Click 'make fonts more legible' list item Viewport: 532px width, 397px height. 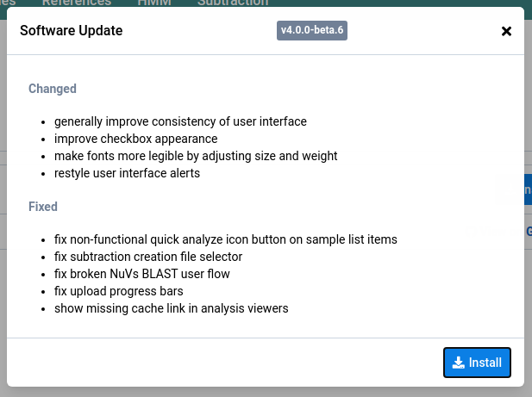point(196,156)
